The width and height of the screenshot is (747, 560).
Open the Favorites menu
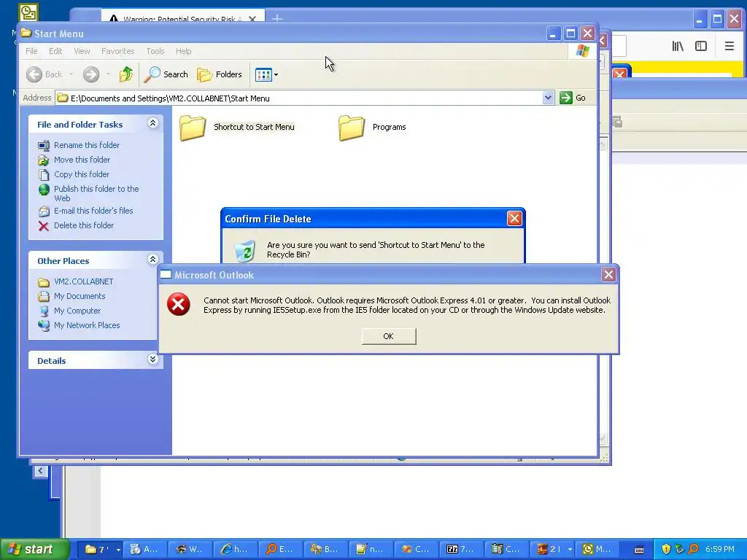tap(117, 51)
